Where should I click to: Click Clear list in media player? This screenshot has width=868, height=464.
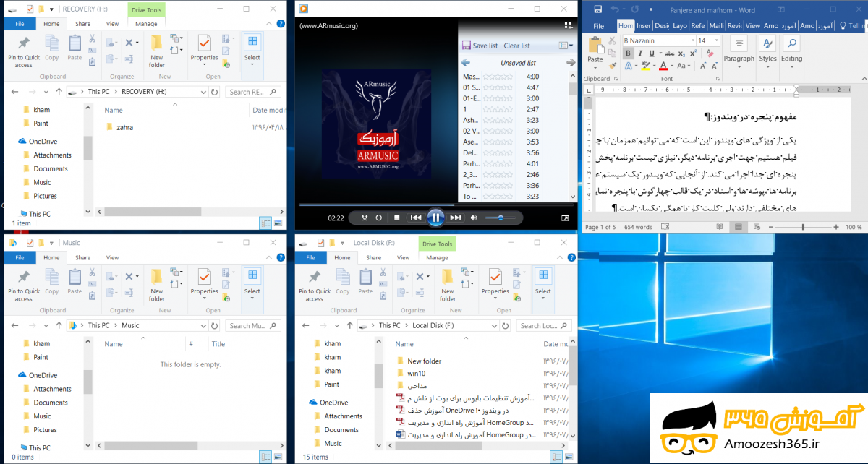coord(516,46)
